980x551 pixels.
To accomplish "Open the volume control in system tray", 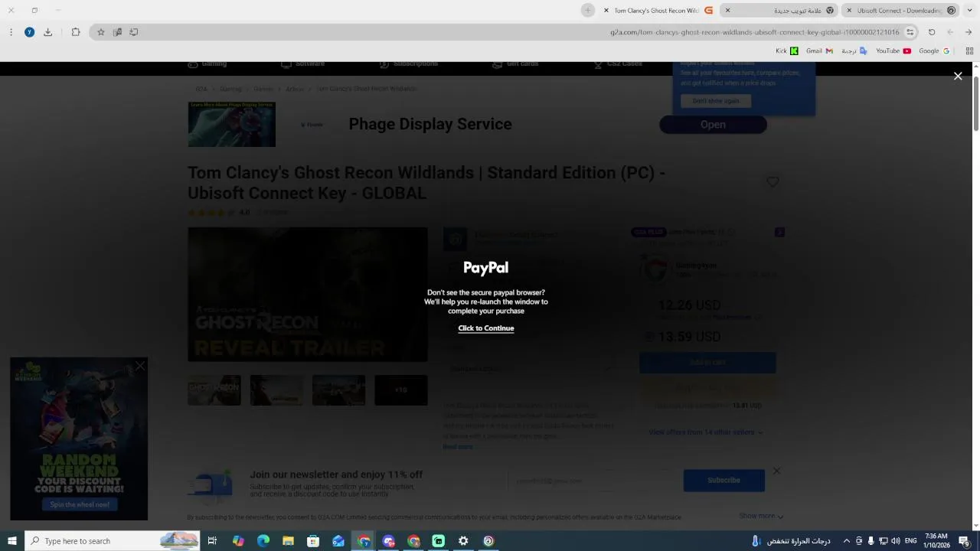I will 896,541.
